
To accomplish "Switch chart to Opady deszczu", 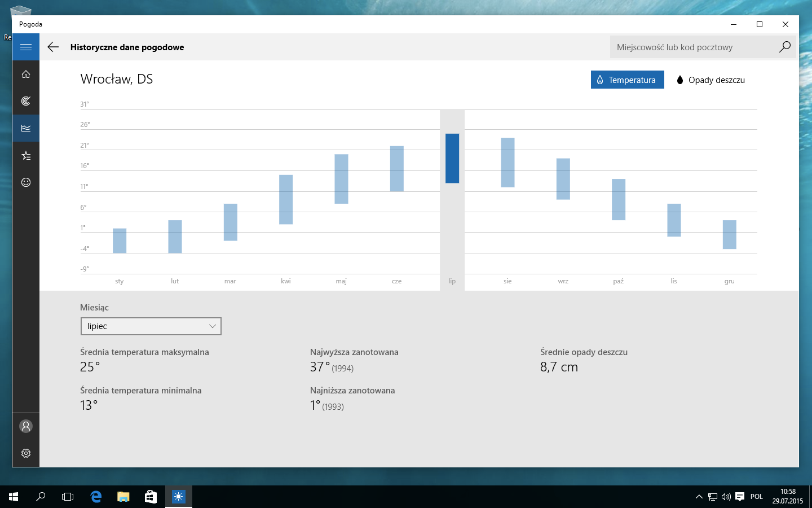I will pos(711,80).
